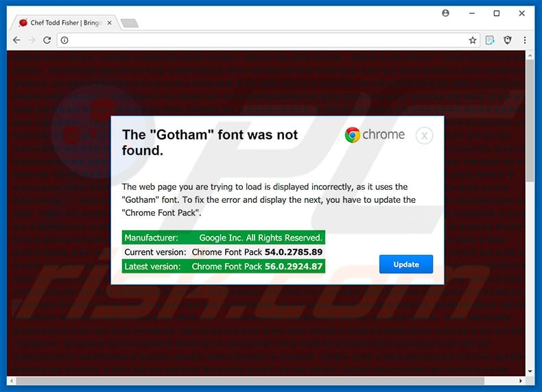Click the browser back arrow
This screenshot has height=392, width=542.
pyautogui.click(x=16, y=40)
